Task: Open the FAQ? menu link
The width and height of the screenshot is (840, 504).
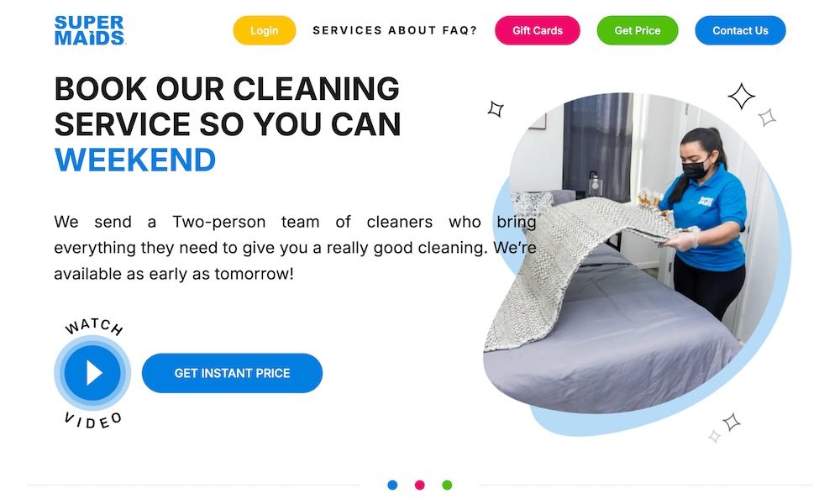Action: (459, 30)
